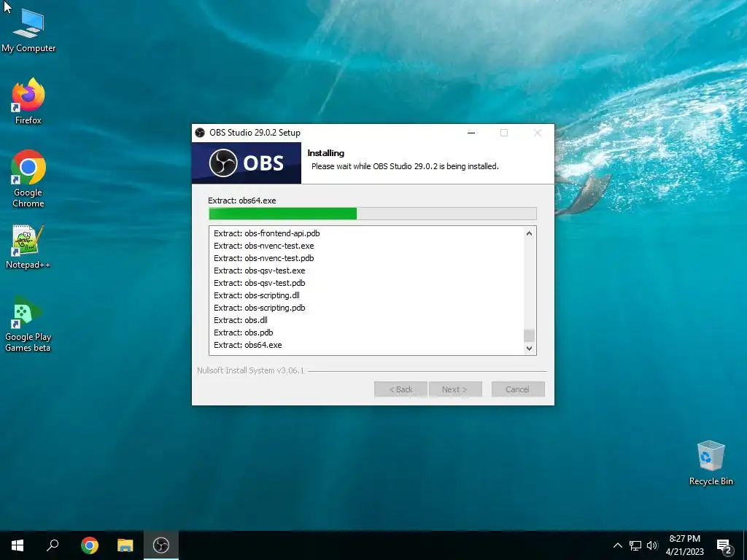Click the Back button in installer
This screenshot has width=747, height=560.
click(x=400, y=389)
